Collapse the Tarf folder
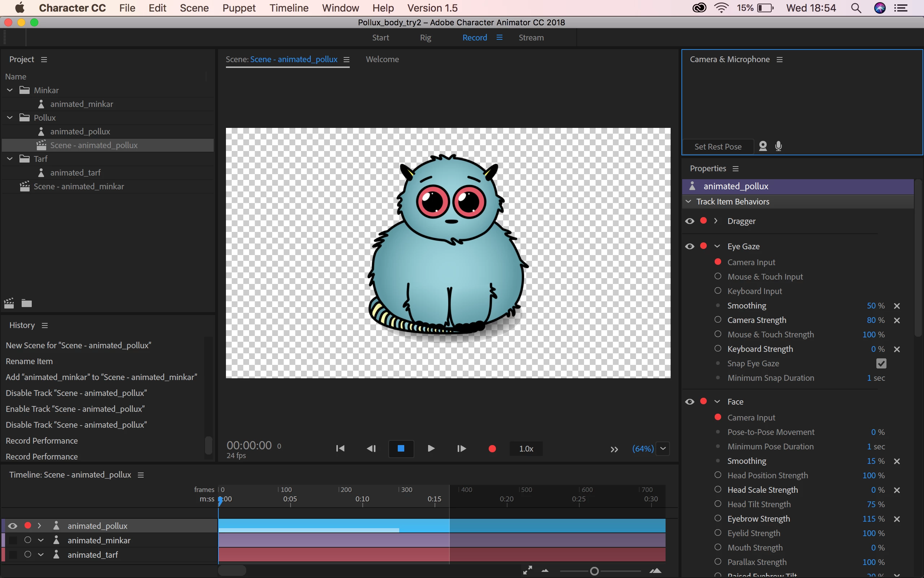The width and height of the screenshot is (924, 578). (x=10, y=159)
